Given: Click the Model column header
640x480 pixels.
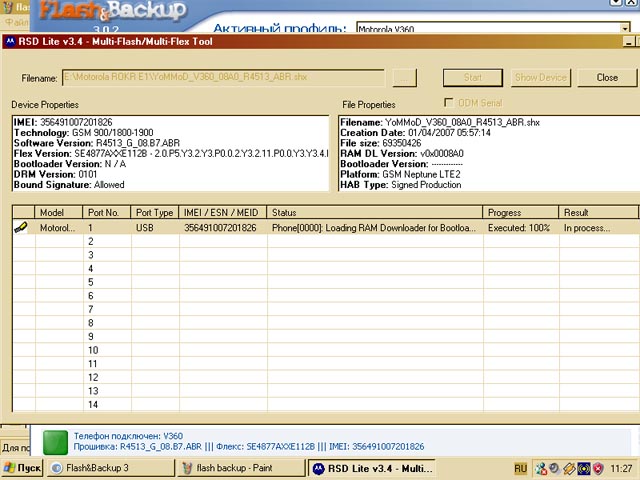Looking at the screenshot, I should pos(59,213).
